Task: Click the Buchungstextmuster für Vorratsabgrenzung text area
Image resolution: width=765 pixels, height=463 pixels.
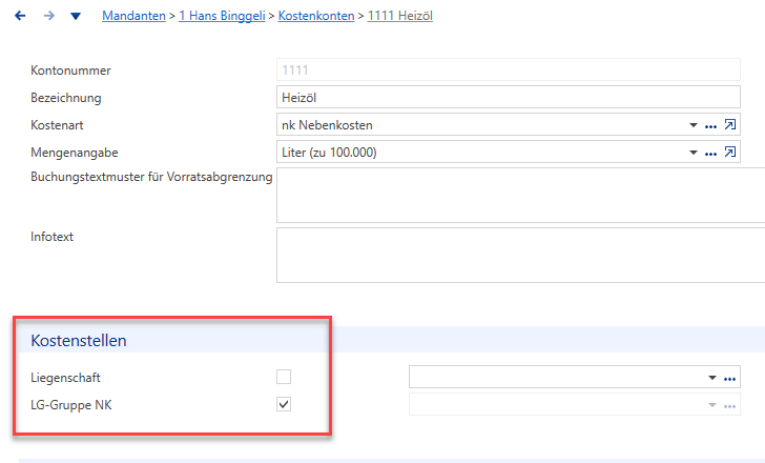Action: click(521, 195)
